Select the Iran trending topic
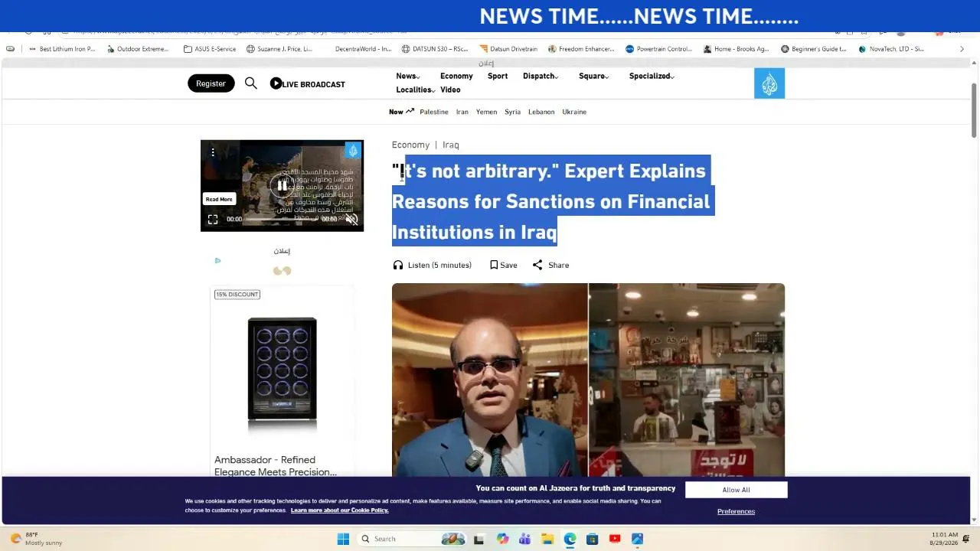The width and height of the screenshot is (980, 551). tap(462, 112)
